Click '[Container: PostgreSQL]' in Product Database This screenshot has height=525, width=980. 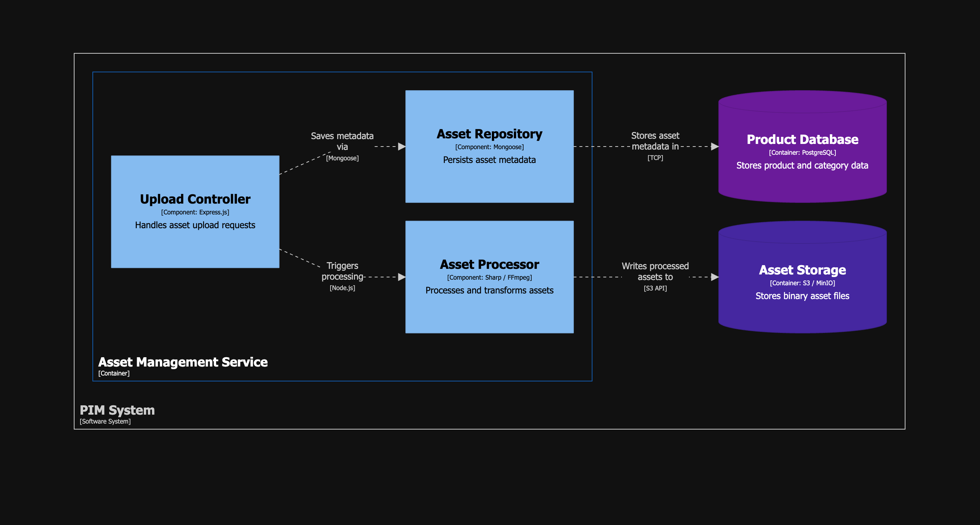coord(802,153)
